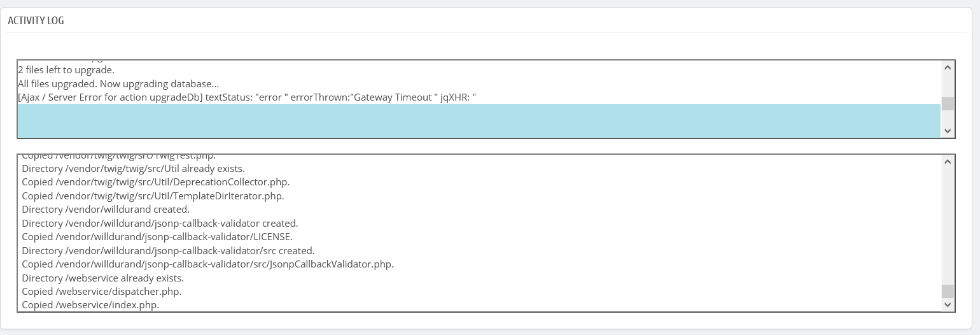Click the ACTIVITY LOG panel heading
This screenshot has width=980, height=335.
36,20
